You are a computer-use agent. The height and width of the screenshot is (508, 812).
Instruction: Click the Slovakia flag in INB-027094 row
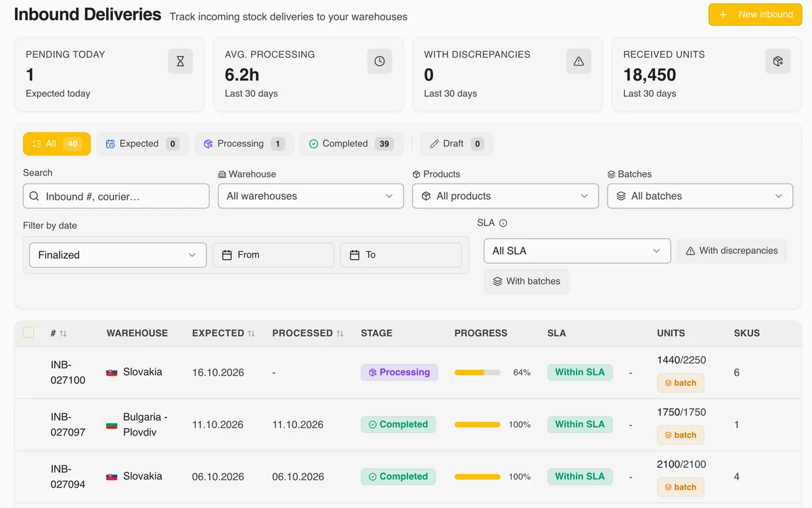[112, 477]
